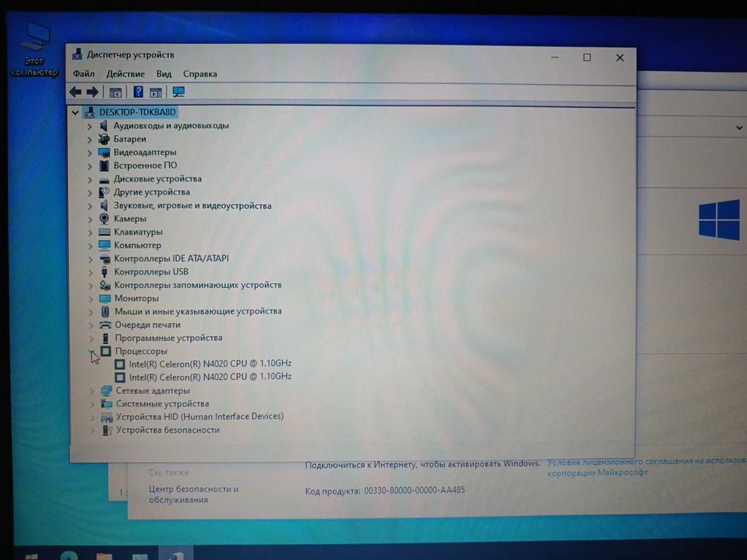Open the Справка menu
The height and width of the screenshot is (560, 747).
200,74
